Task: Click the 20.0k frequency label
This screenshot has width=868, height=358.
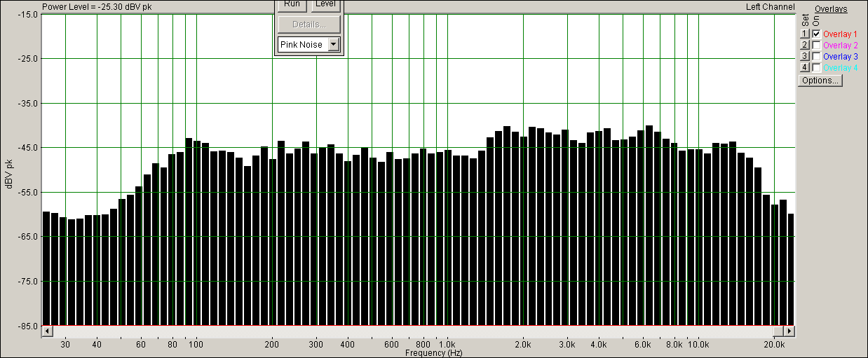Action: click(x=774, y=345)
